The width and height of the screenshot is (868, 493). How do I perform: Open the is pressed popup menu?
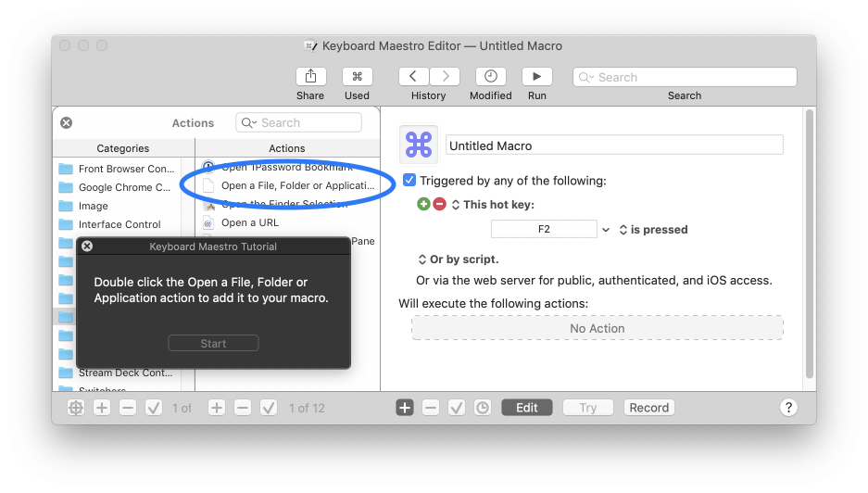(x=653, y=229)
